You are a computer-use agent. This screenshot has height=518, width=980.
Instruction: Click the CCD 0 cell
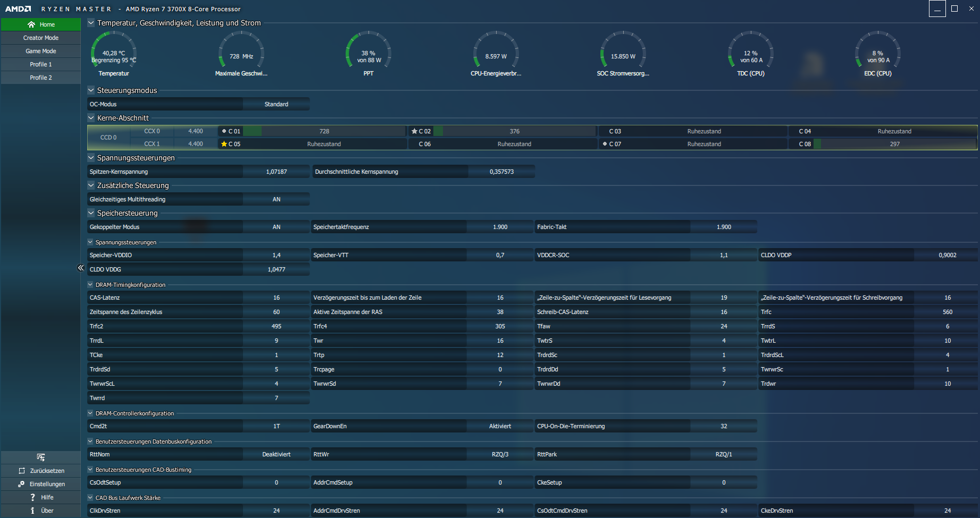pyautogui.click(x=108, y=138)
